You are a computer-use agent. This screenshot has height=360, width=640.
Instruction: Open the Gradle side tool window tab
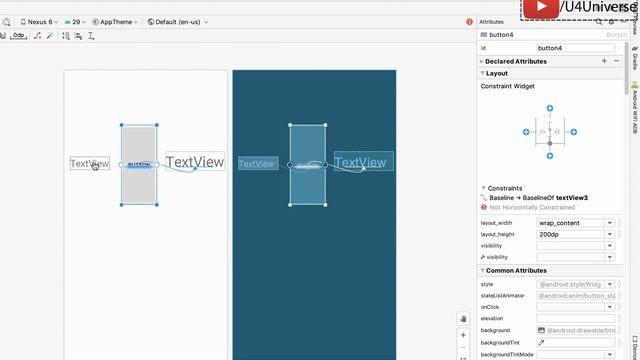pyautogui.click(x=635, y=58)
